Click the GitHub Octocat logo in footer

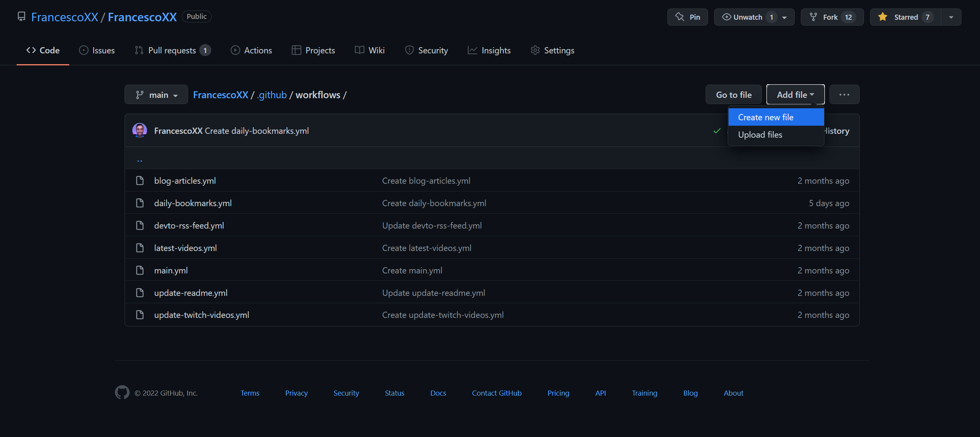122,393
